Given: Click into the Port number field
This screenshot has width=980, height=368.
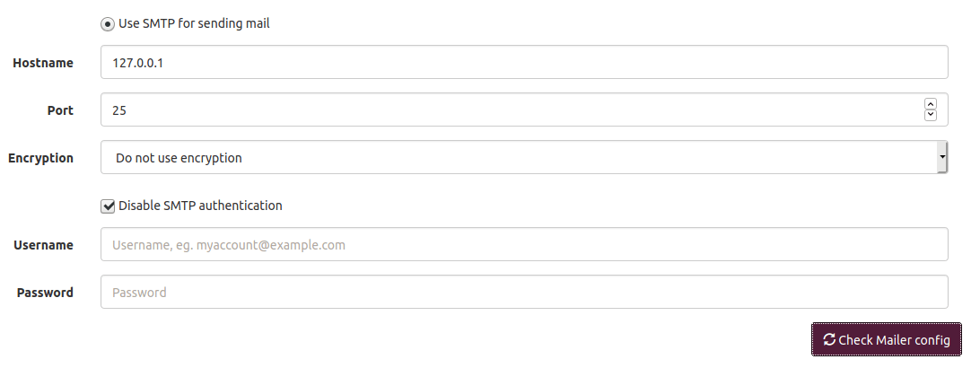Looking at the screenshot, I should coord(512,110).
